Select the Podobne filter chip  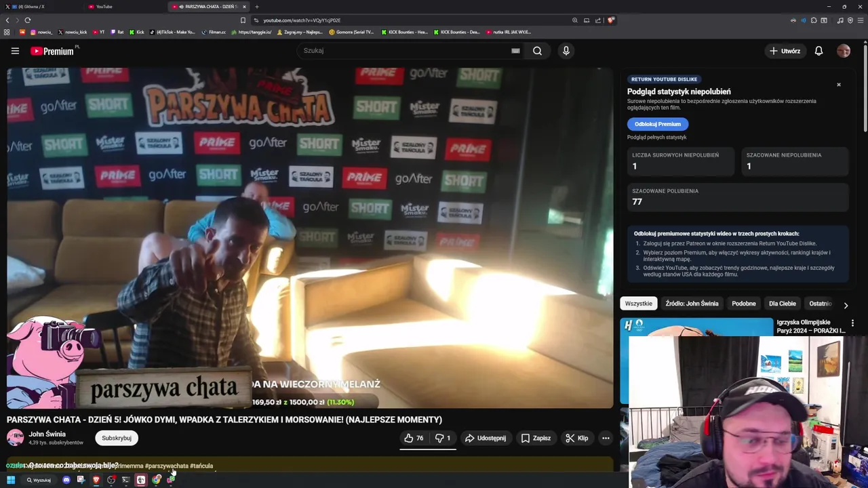click(744, 304)
